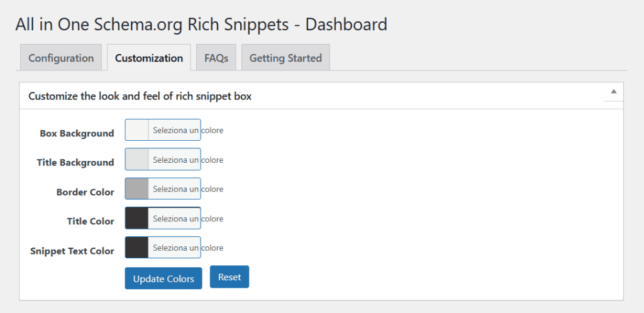This screenshot has width=644, height=313.
Task: Click the Snippet Text Color label
Action: (x=72, y=251)
